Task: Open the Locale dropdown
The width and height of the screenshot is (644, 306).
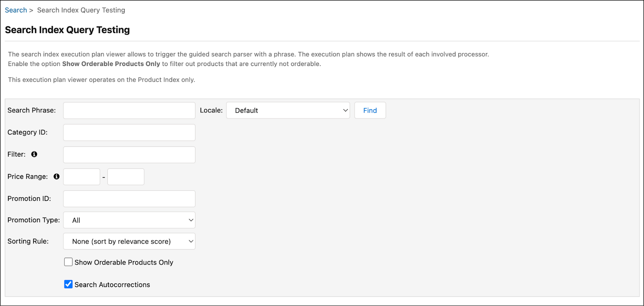Action: click(288, 110)
